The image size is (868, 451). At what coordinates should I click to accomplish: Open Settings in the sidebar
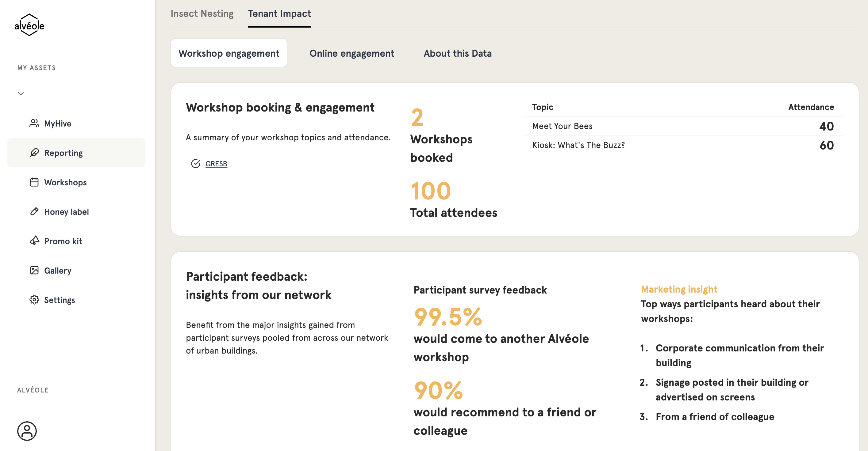[76, 300]
